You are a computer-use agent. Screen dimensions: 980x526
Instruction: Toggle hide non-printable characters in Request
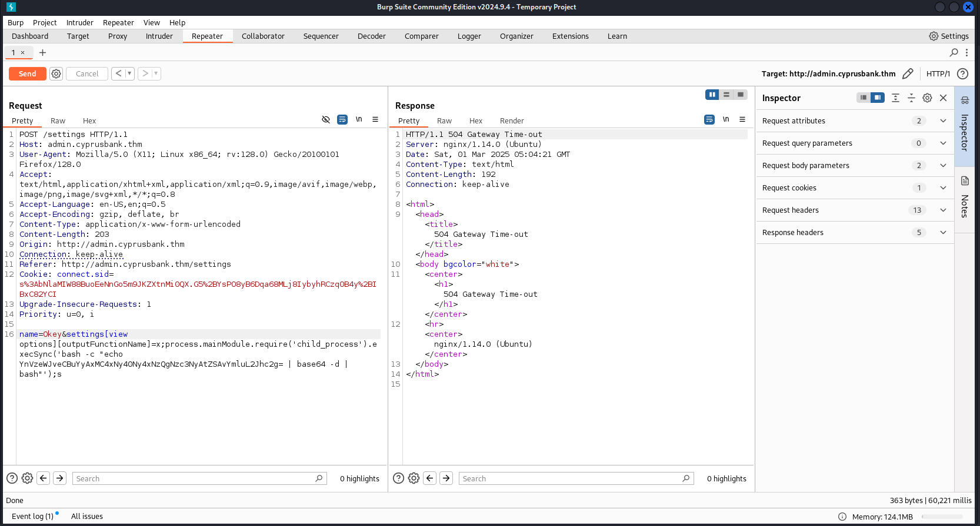pos(326,119)
